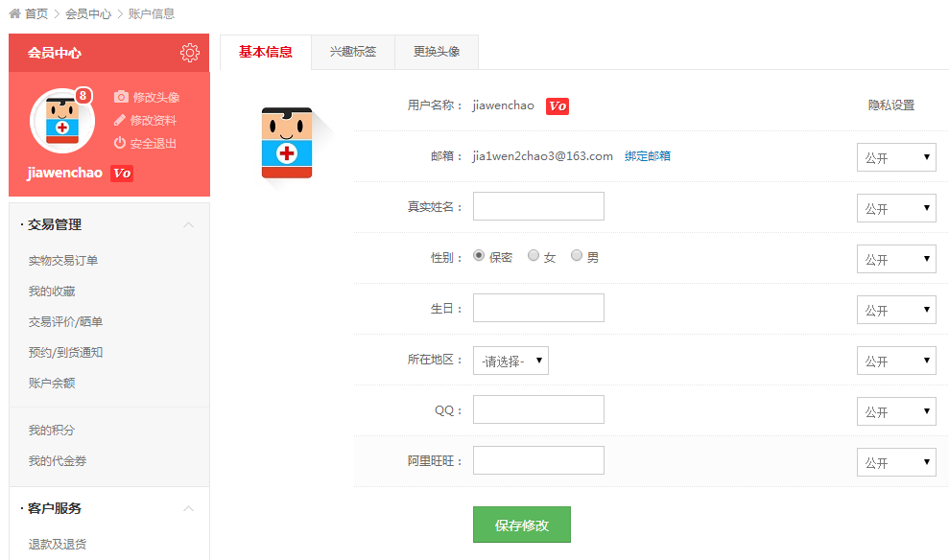The height and width of the screenshot is (560, 949).
Task: Select the 保密 gender radio button
Action: pos(479,256)
